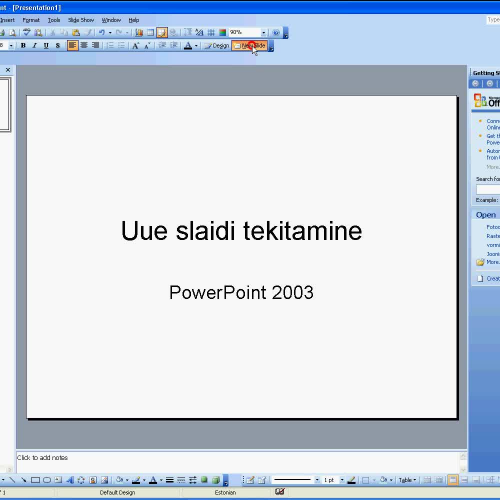This screenshot has height=500, width=500.
Task: Click the New Slide button
Action: tap(250, 46)
